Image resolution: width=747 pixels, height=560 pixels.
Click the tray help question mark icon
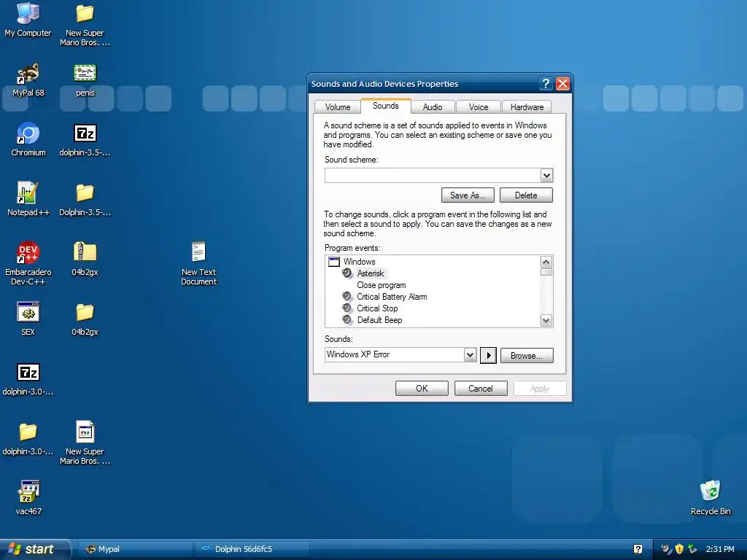point(638,549)
